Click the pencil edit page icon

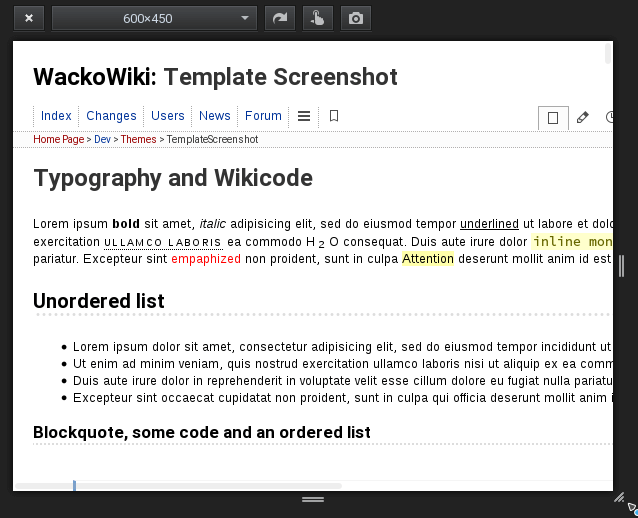[583, 118]
